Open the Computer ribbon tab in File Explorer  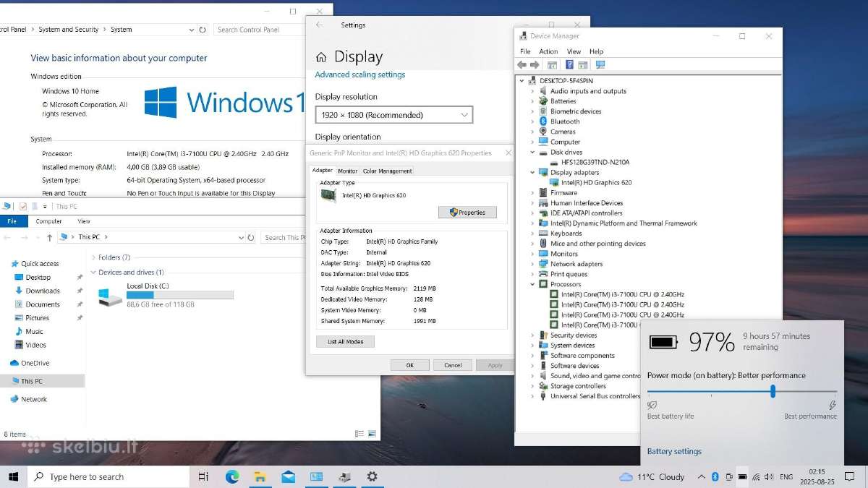click(49, 221)
